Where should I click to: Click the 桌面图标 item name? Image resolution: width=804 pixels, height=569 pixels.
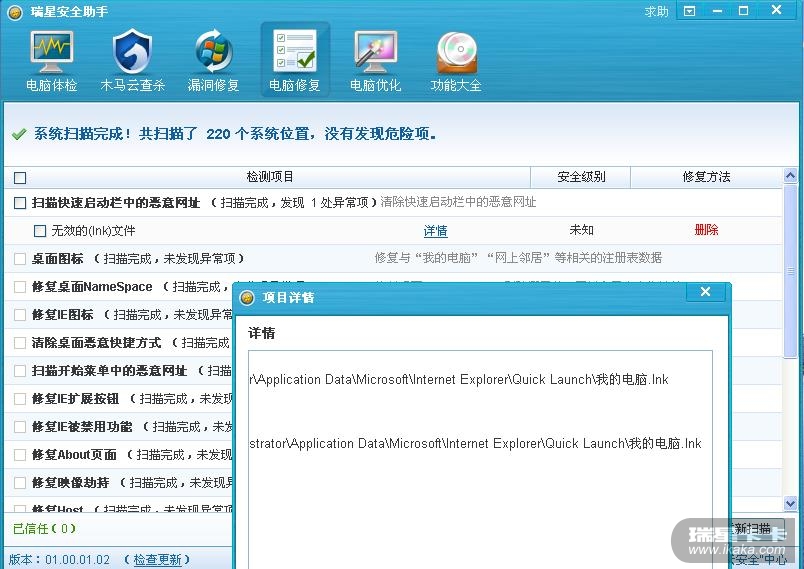click(x=57, y=259)
